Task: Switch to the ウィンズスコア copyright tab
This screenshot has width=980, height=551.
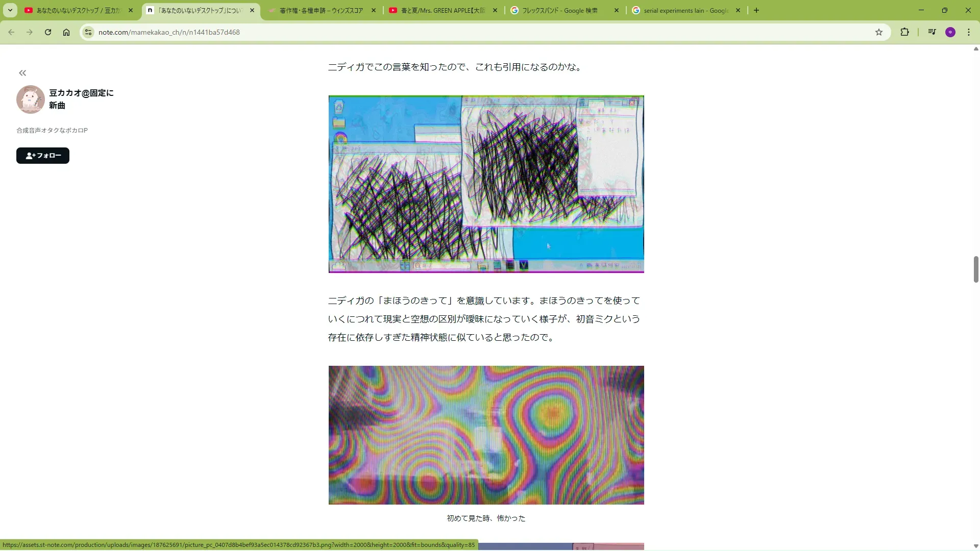Action: click(x=321, y=10)
